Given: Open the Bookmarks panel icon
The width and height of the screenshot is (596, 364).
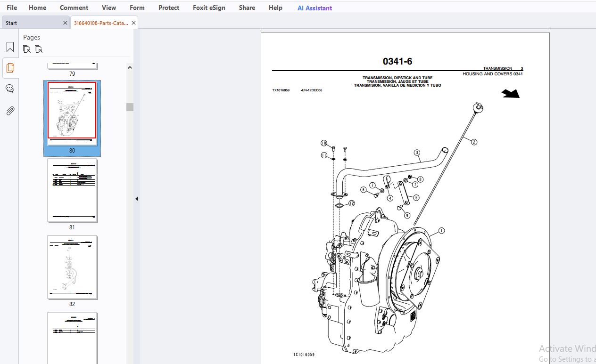Looking at the screenshot, I should pos(10,47).
